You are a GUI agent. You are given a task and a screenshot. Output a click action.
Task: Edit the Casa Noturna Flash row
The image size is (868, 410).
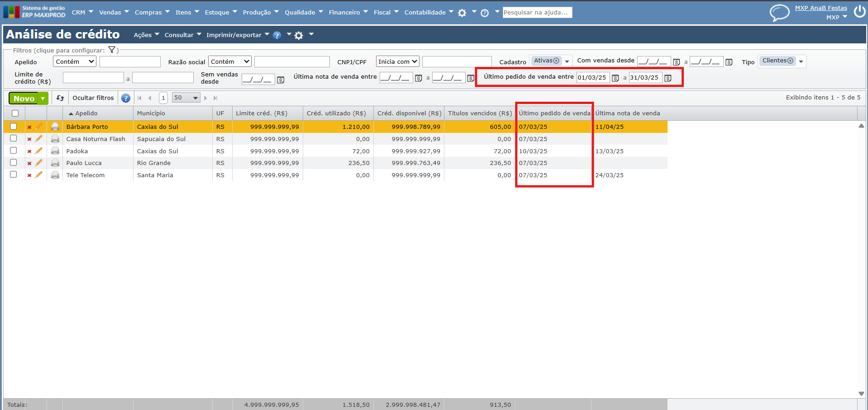tap(39, 139)
